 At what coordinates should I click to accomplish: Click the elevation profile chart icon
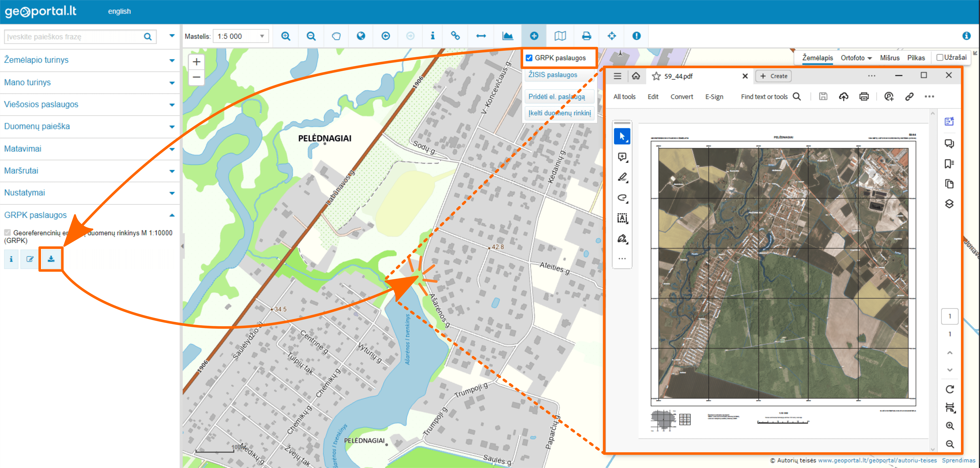(507, 36)
